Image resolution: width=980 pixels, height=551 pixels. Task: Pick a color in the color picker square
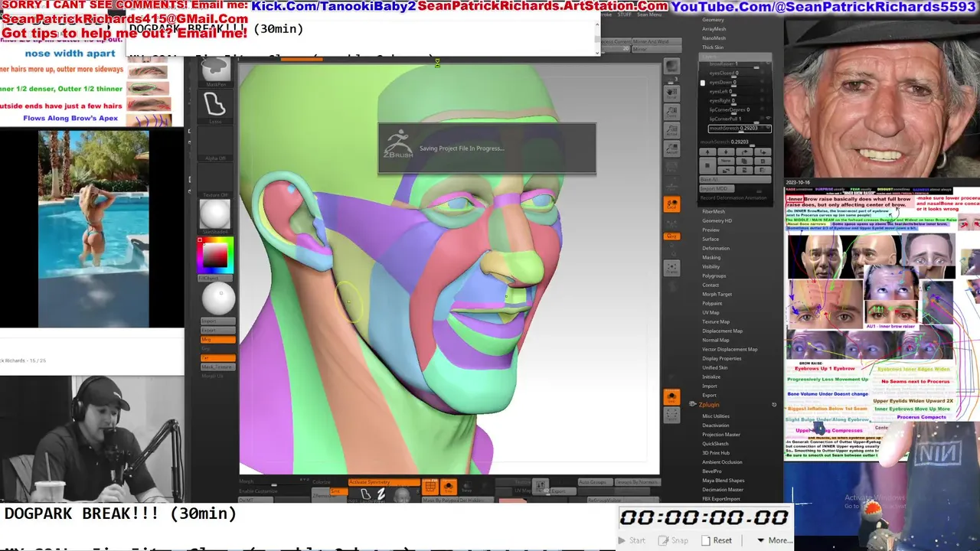[215, 254]
